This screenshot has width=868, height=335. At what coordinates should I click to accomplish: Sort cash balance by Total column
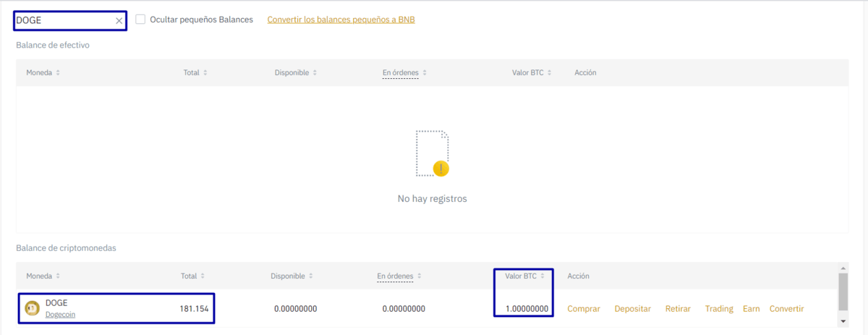[195, 73]
